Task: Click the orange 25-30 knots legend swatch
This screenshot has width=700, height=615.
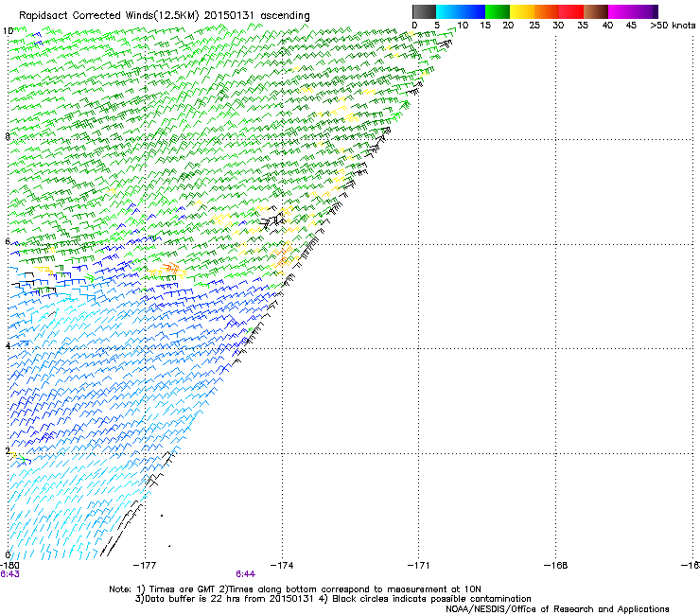Action: point(547,11)
